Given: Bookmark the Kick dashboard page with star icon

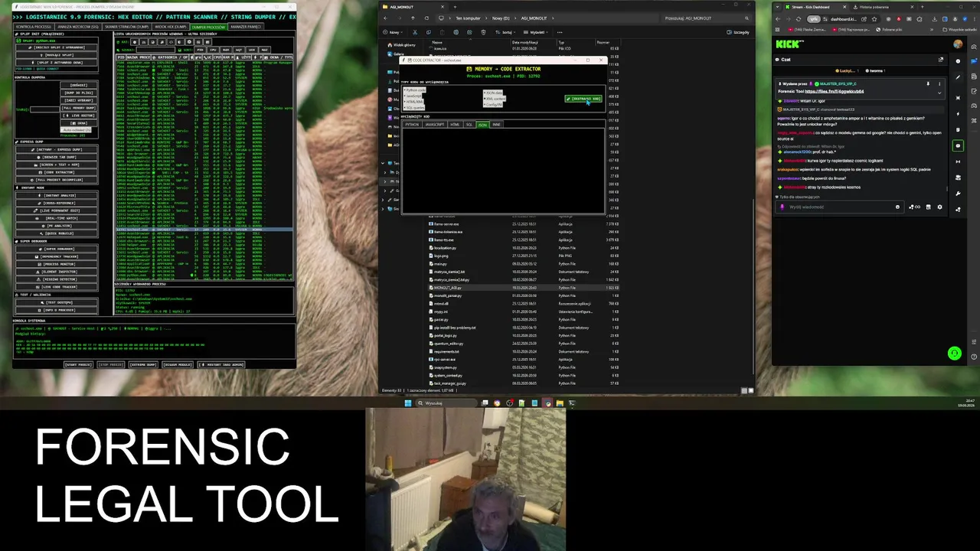Looking at the screenshot, I should (x=874, y=19).
